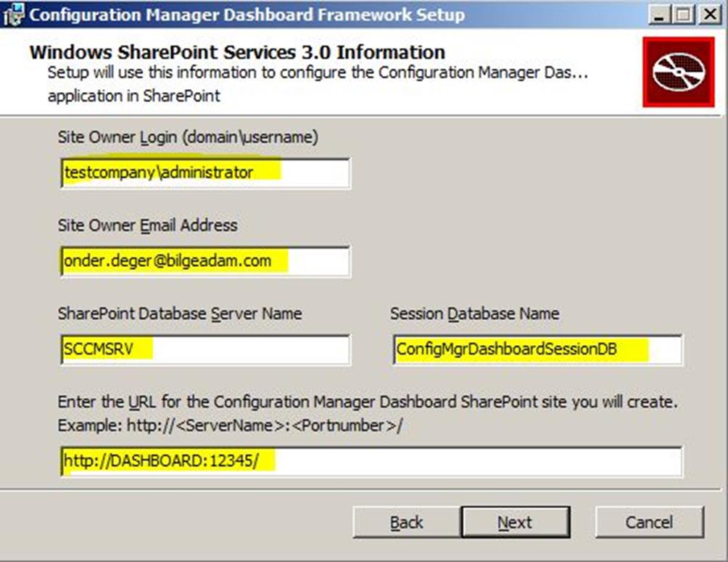Click the example URL text line
This screenshot has width=728, height=562.
click(x=231, y=426)
